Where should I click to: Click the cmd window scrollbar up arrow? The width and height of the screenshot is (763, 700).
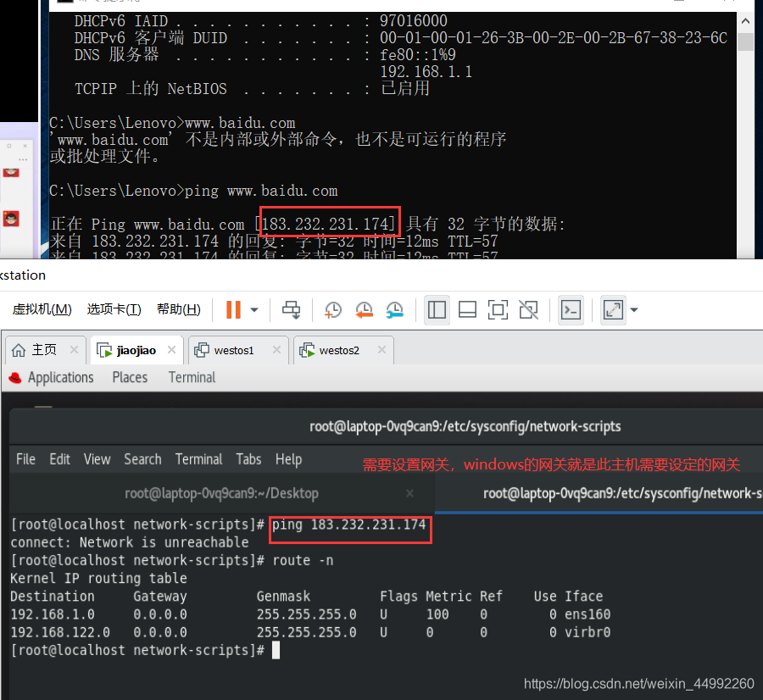[x=745, y=21]
